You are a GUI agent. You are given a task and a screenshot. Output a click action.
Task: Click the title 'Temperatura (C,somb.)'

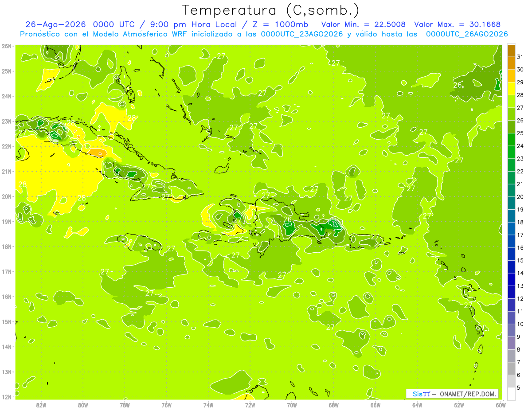point(271,11)
